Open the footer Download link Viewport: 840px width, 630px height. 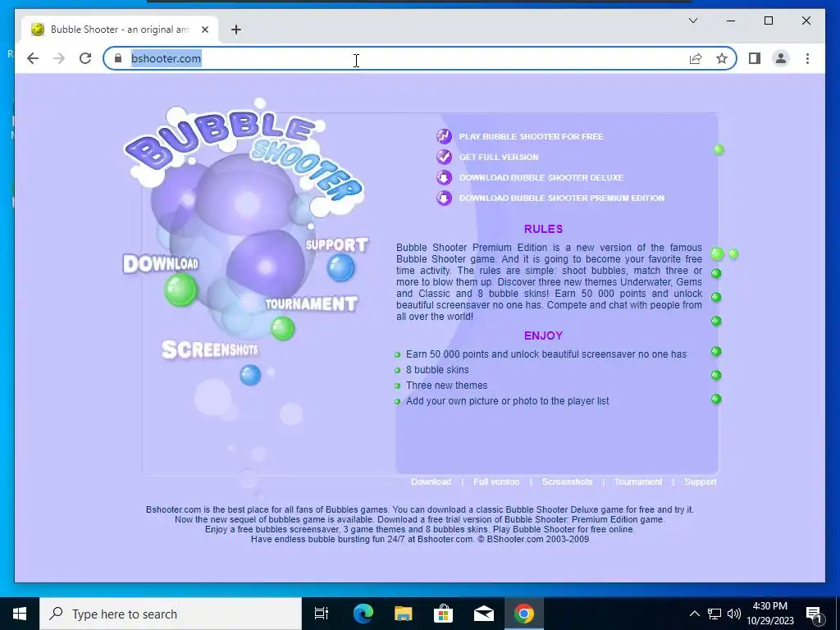(431, 482)
